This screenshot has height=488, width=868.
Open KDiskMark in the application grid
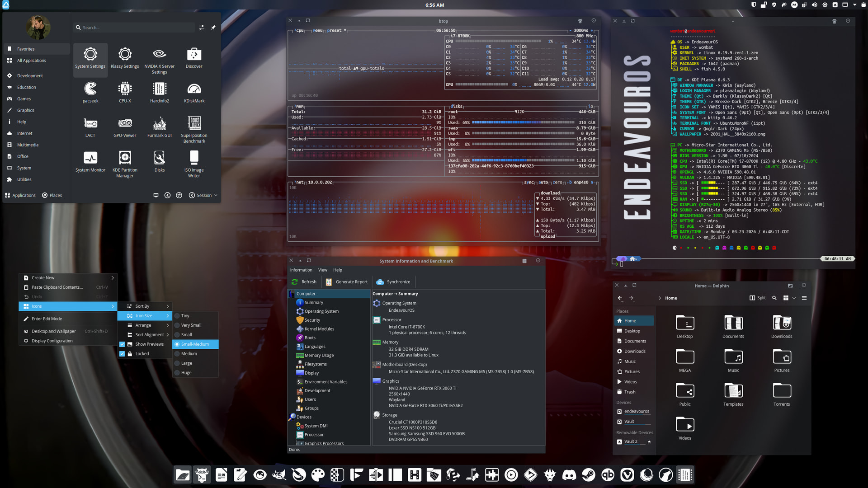click(x=194, y=89)
